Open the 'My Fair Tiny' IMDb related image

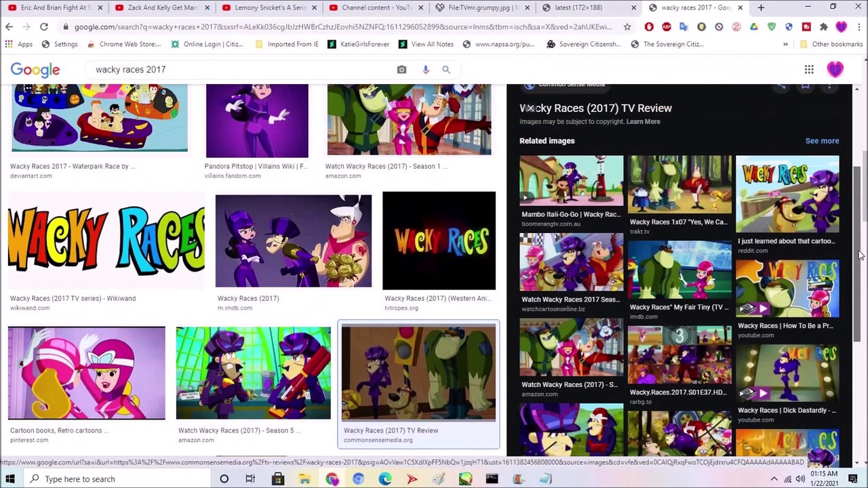pyautogui.click(x=679, y=270)
